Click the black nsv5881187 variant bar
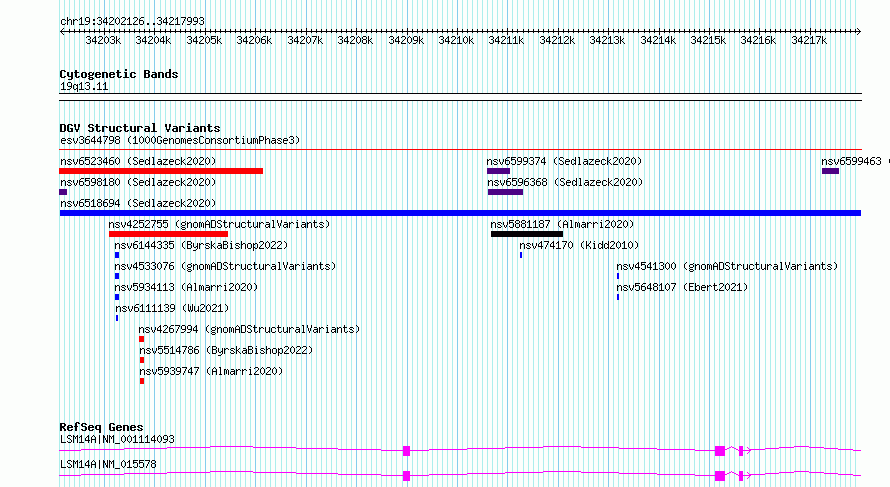The height and width of the screenshot is (487, 890). pyautogui.click(x=527, y=234)
